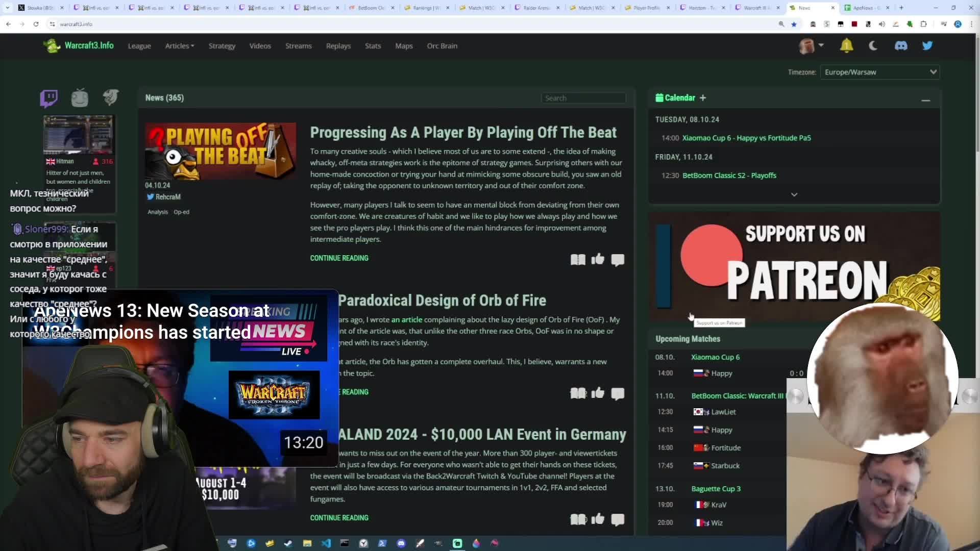Open the Twitch streams icon in sidebar
The height and width of the screenshot is (551, 980).
pyautogui.click(x=49, y=97)
